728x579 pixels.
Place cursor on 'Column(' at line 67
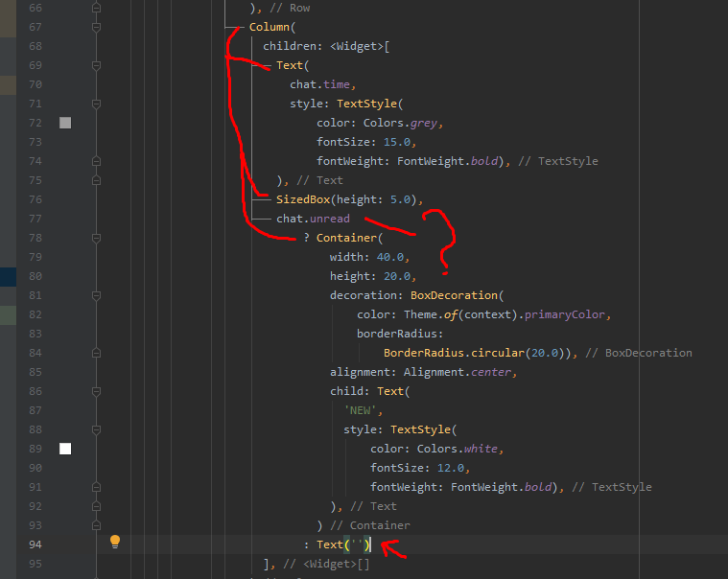point(272,27)
